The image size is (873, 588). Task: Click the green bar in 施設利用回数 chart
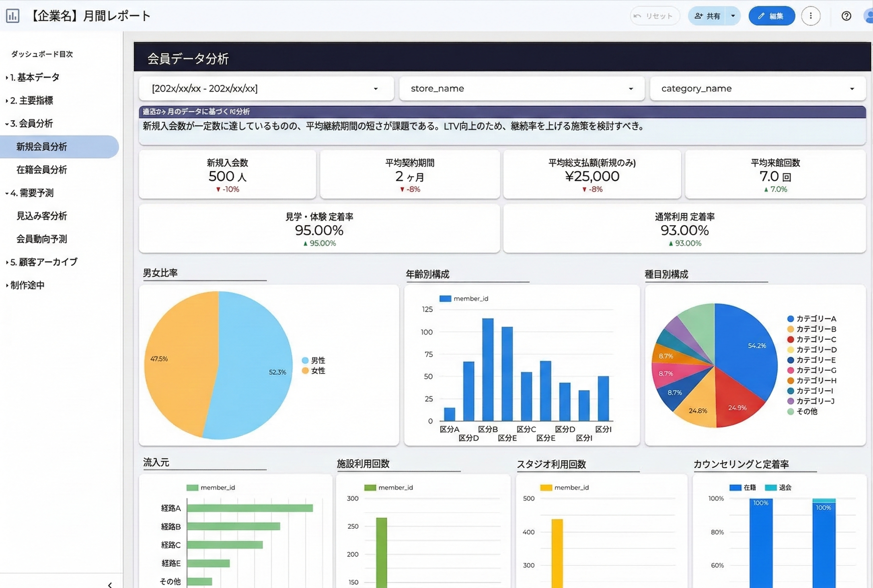[381, 553]
